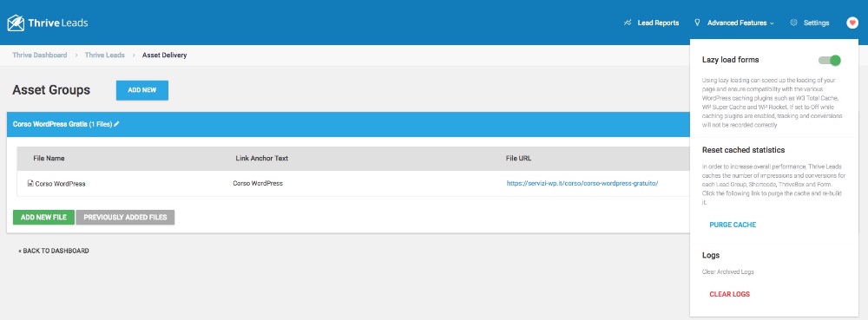Return via BACK TO DASHBOARD link
Image resolution: width=868 pixels, height=320 pixels.
pyautogui.click(x=54, y=251)
